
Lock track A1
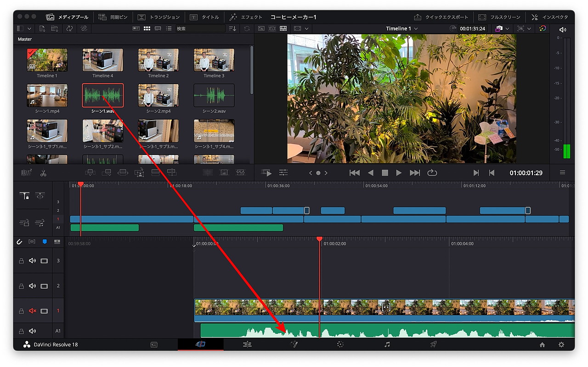[21, 331]
